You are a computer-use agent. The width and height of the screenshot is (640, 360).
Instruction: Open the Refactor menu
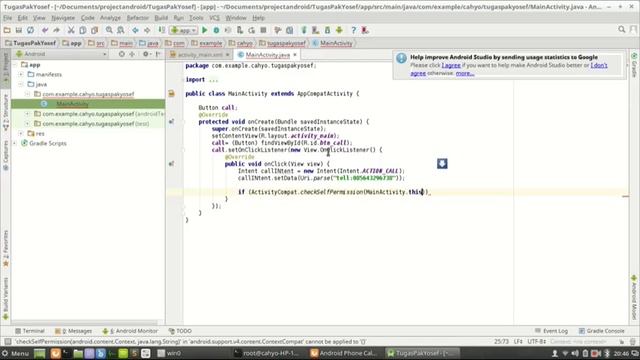pyautogui.click(x=138, y=18)
